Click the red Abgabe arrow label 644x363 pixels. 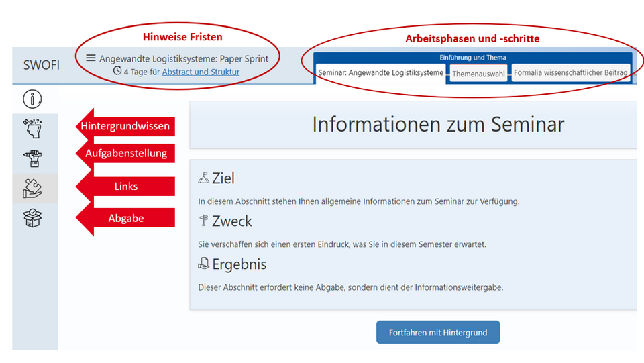(x=125, y=218)
